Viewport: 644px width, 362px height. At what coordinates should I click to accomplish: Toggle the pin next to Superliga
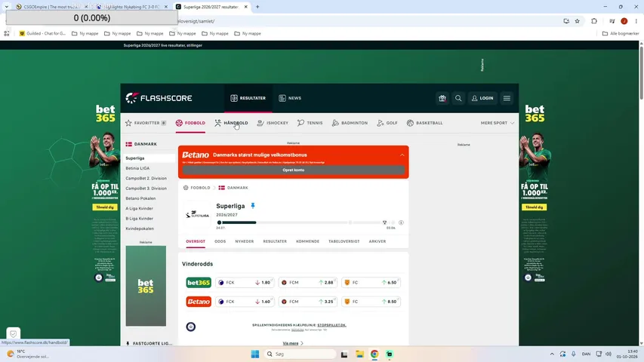[x=253, y=206]
